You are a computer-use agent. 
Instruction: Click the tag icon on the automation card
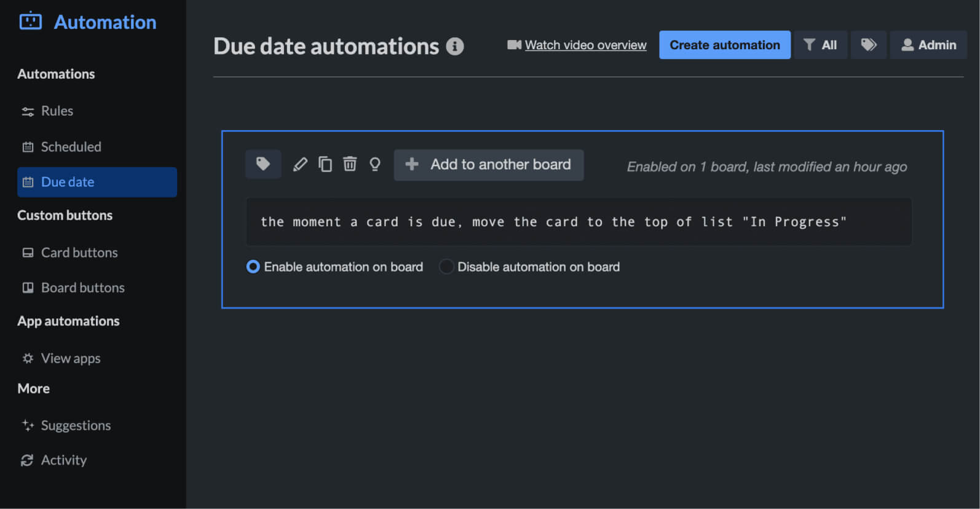(x=263, y=164)
